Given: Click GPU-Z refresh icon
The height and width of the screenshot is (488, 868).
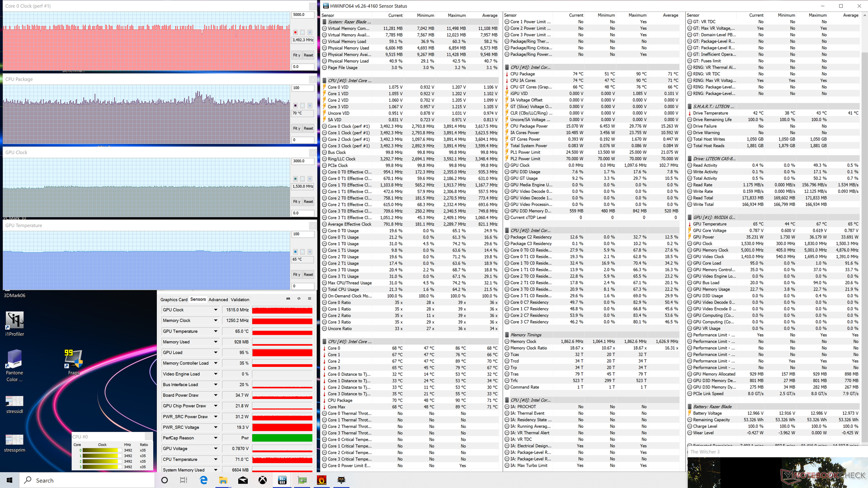Looking at the screenshot, I should coord(299,299).
